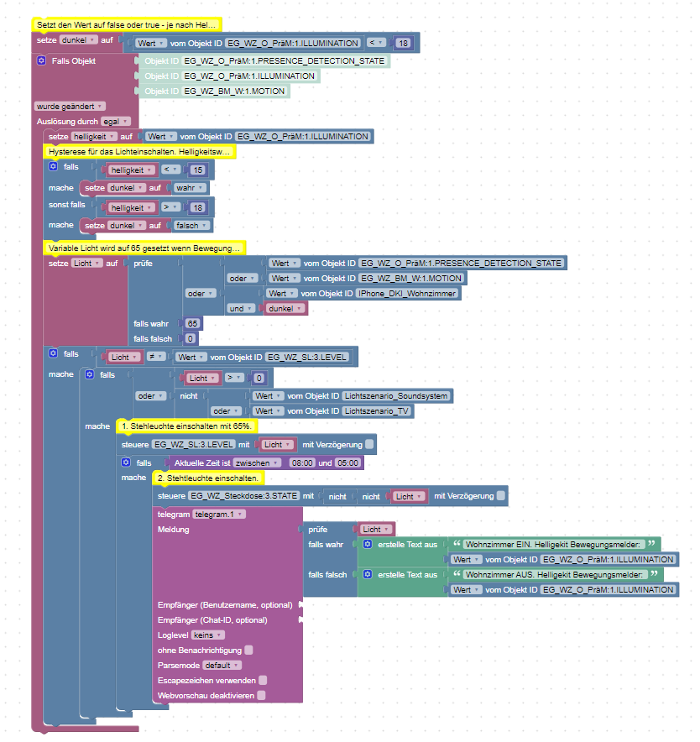The height and width of the screenshot is (742, 700).
Task: Click Empfänger (Benutzername, optional) label
Action: point(225,605)
